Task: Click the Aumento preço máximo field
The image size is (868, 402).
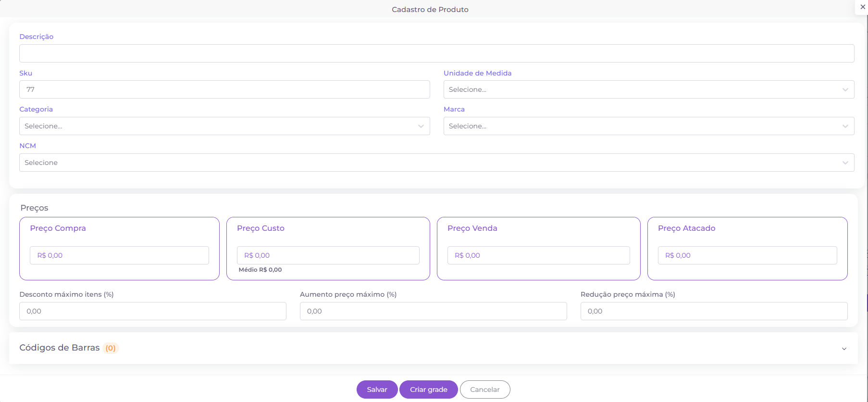Action: pyautogui.click(x=433, y=311)
